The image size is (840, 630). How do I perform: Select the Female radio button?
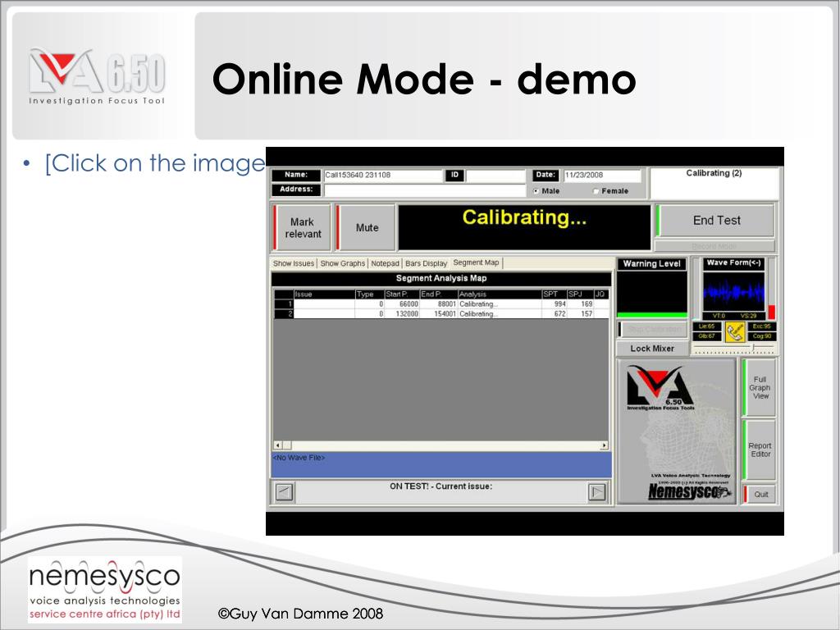tap(596, 191)
